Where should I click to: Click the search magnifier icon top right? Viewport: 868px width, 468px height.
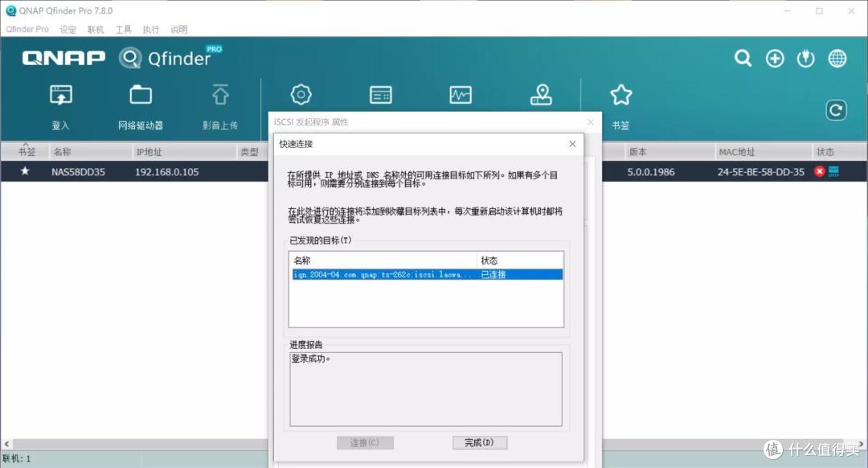[x=743, y=58]
